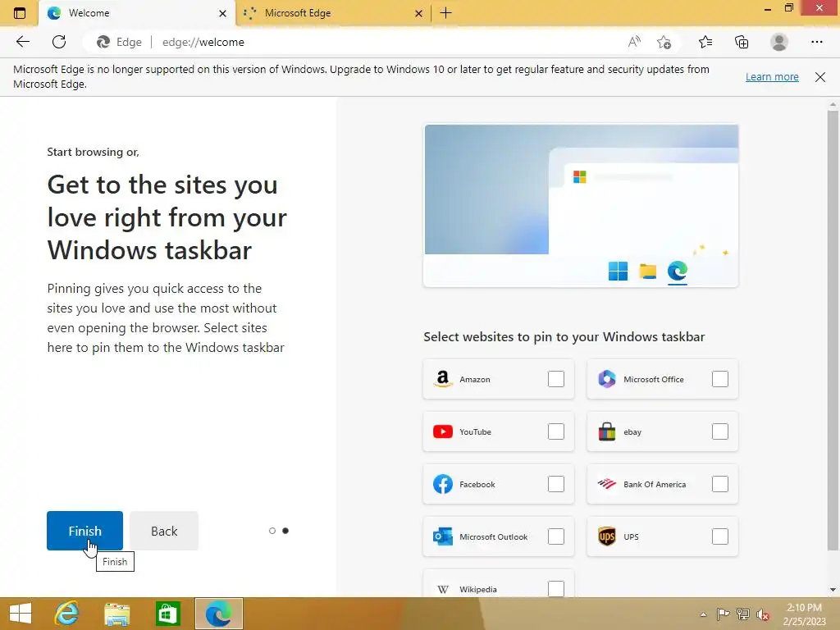The height and width of the screenshot is (630, 840).
Task: Click the Facebook logo icon
Action: tap(442, 484)
